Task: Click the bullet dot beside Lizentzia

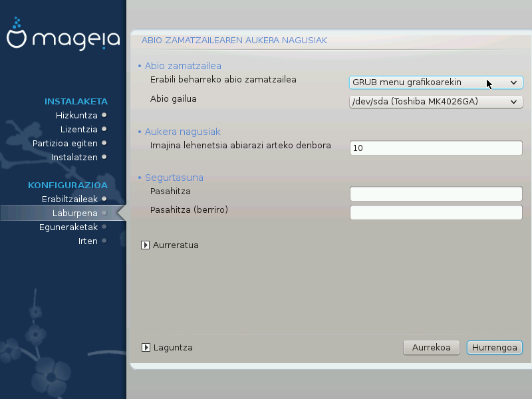Action: 104,129
